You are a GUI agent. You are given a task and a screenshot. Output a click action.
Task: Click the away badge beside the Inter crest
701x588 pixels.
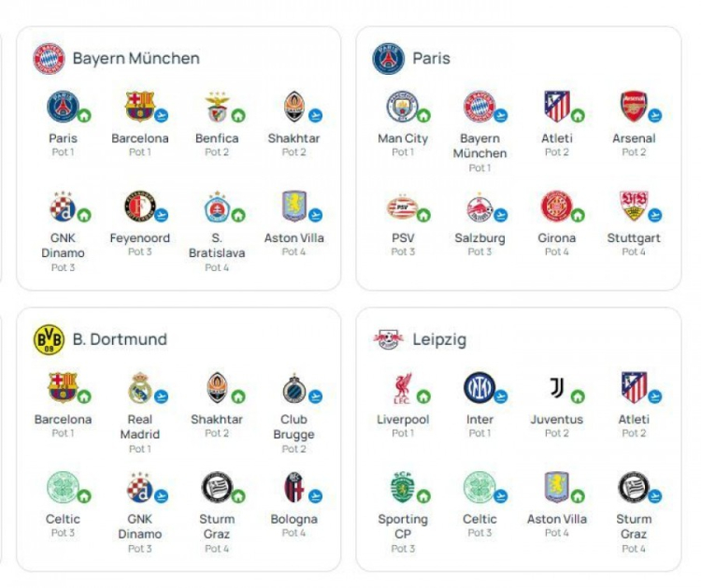click(x=500, y=396)
